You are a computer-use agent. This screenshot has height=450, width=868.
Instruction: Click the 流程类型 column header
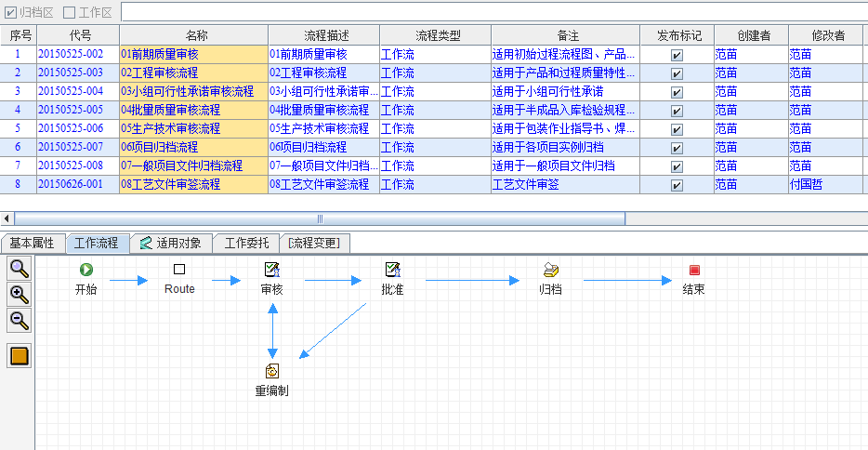[x=435, y=35]
